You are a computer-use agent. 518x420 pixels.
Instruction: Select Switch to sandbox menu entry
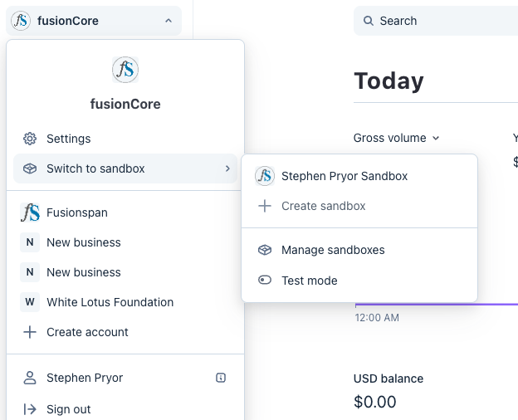(x=125, y=168)
